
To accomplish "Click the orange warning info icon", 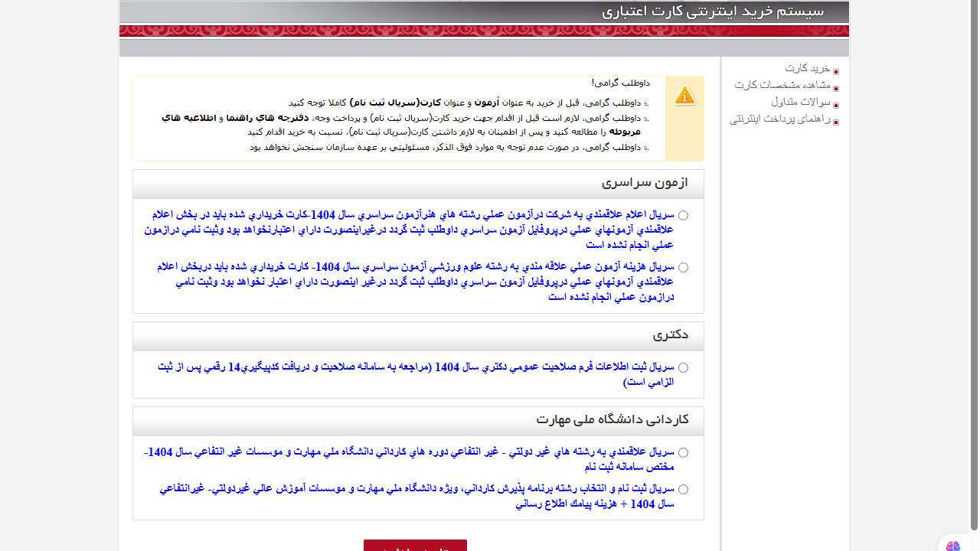I will tap(684, 96).
